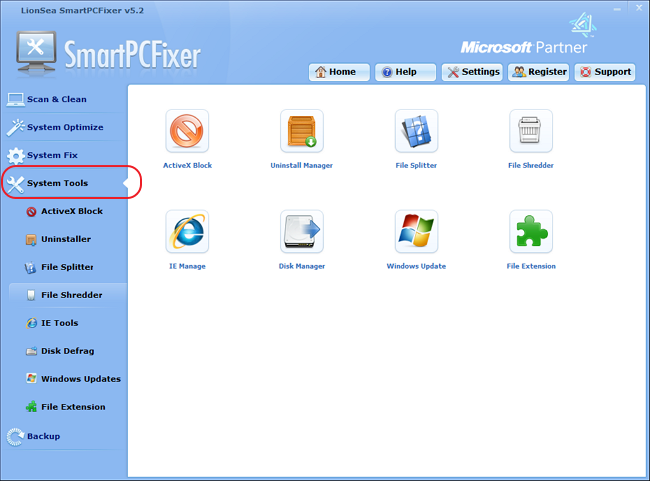This screenshot has height=481, width=650.
Task: Select File Shredder in the sidebar
Action: coord(68,295)
